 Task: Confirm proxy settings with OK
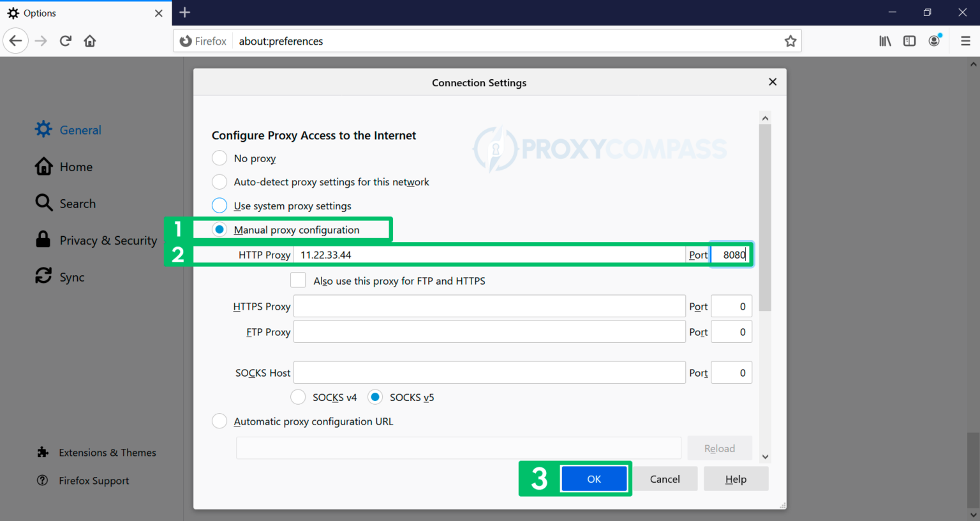pyautogui.click(x=594, y=478)
